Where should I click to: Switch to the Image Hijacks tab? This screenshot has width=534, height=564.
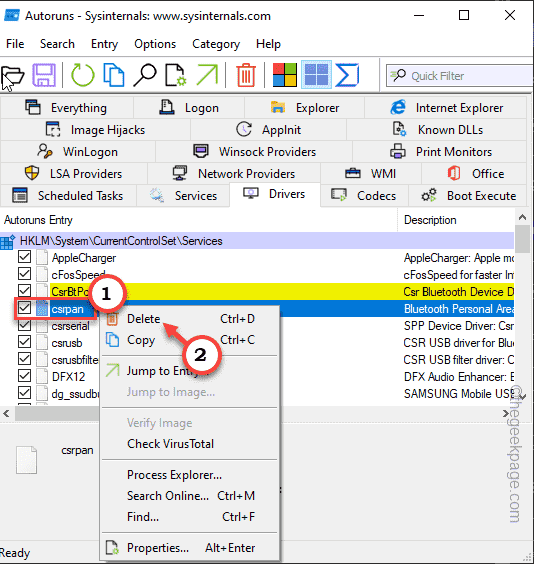[x=95, y=130]
